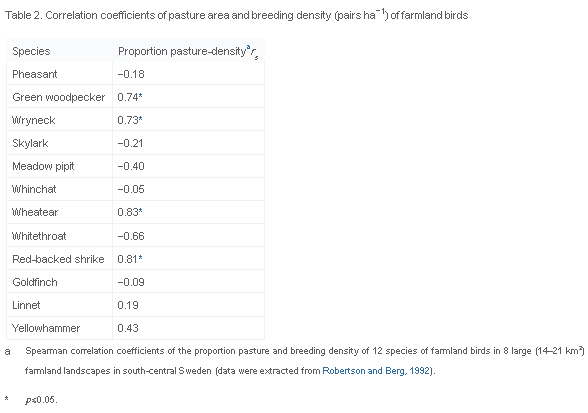588x413 pixels.
Task: Click the Table 2 caption title
Action: point(237,15)
